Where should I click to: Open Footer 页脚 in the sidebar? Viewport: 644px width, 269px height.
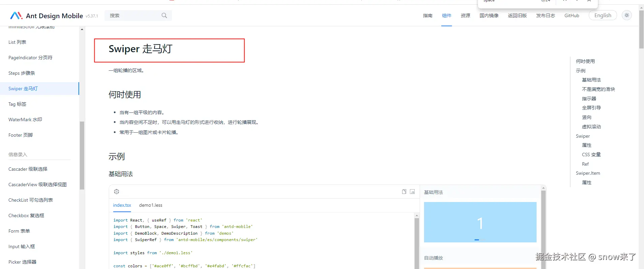(x=39, y=135)
